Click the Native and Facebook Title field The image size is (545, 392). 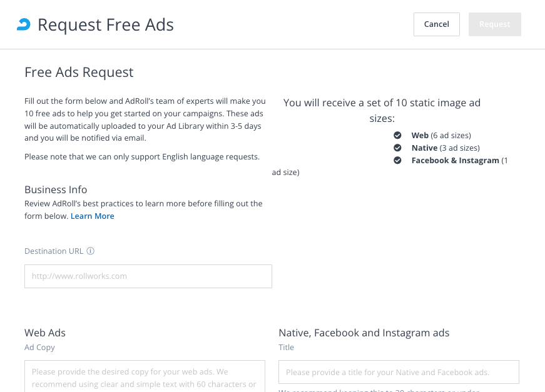pos(399,372)
